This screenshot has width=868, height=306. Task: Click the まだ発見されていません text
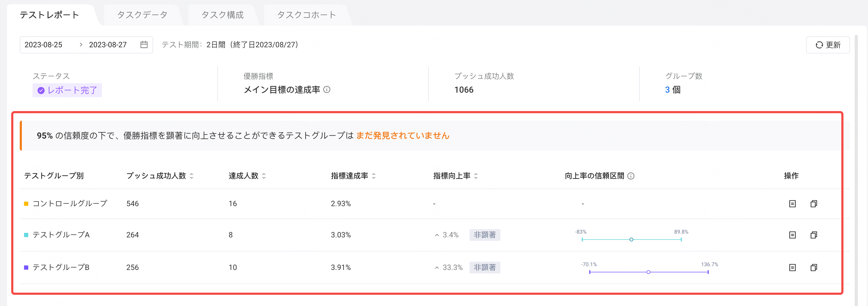pyautogui.click(x=403, y=136)
